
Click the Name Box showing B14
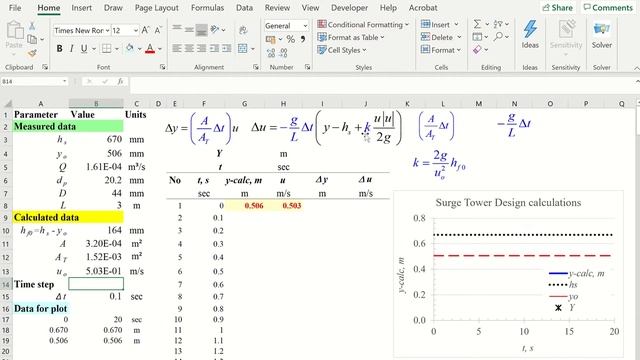34,82
